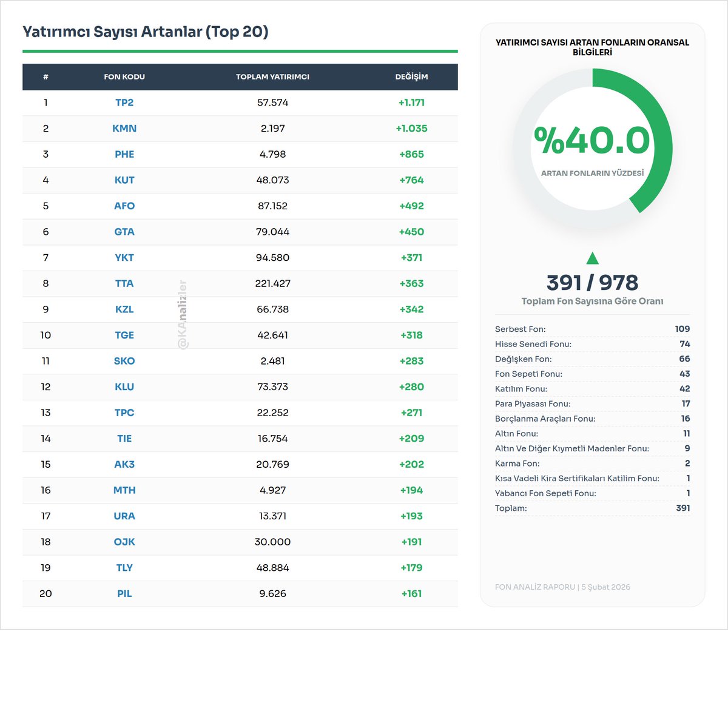Viewport: 728px width, 728px height.
Task: Click the +1.171 change value
Action: tap(411, 103)
